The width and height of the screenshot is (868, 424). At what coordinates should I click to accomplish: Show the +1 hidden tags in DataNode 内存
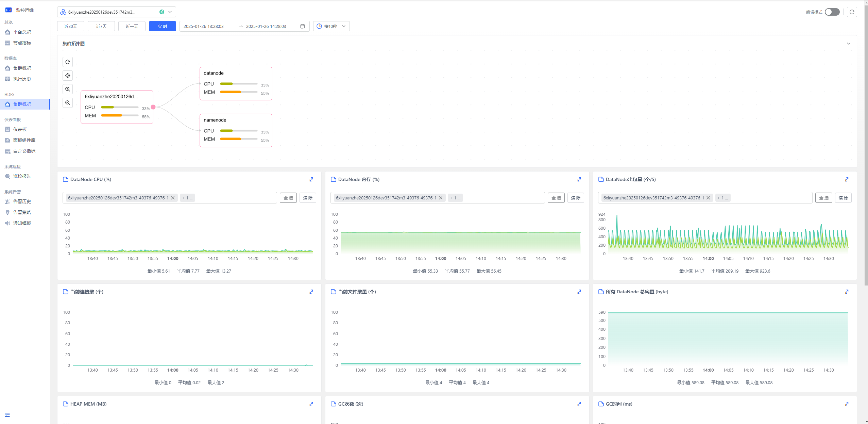(x=455, y=198)
